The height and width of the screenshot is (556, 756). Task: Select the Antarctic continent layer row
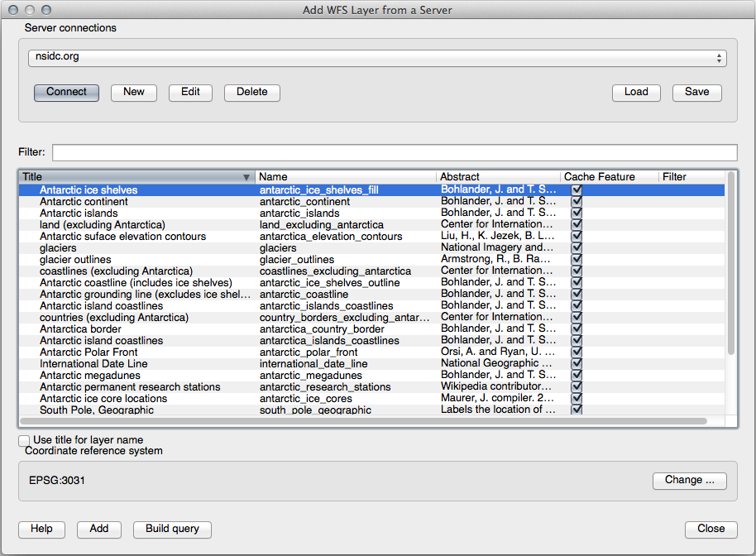coord(84,202)
